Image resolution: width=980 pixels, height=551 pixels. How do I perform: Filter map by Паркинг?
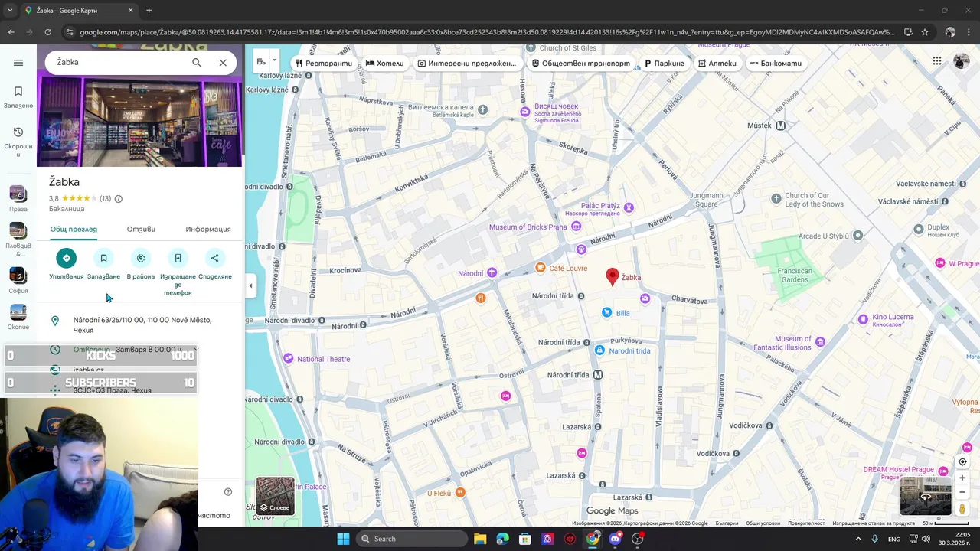point(664,64)
